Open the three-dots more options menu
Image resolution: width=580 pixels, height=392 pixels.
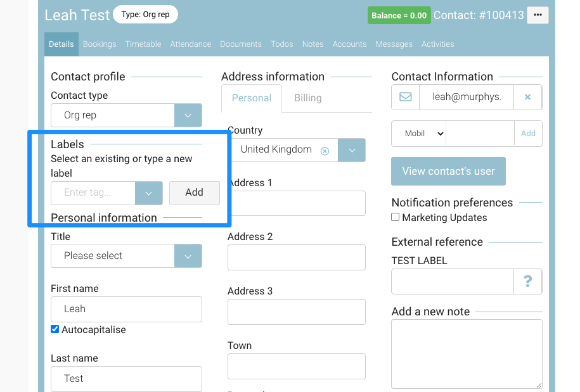[x=538, y=15]
